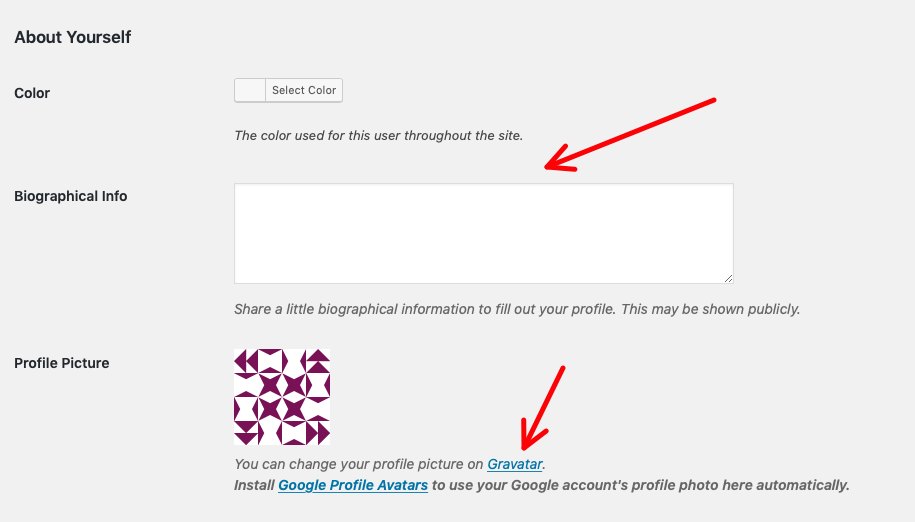Screen dimensions: 915x522
Task: Click the color usage description text
Action: pos(378,135)
